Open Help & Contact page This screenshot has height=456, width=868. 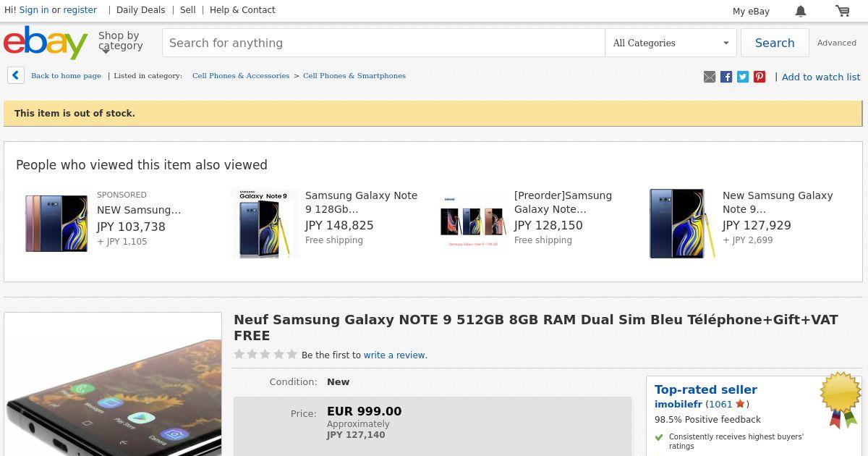(x=242, y=10)
